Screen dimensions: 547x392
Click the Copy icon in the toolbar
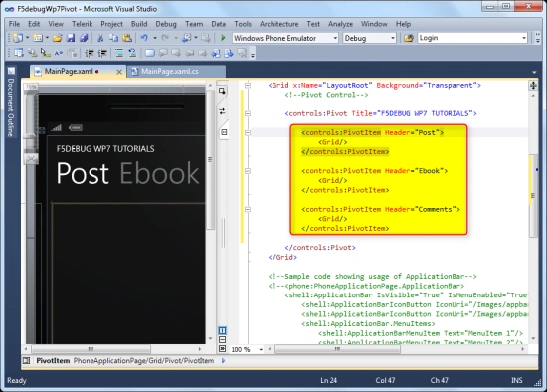pos(113,38)
